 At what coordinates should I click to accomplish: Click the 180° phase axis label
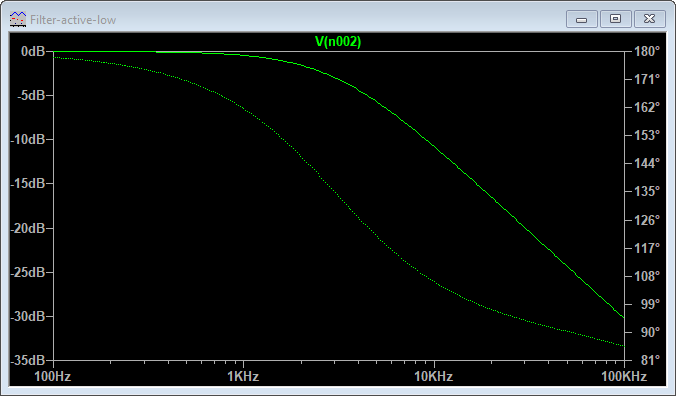[647, 52]
